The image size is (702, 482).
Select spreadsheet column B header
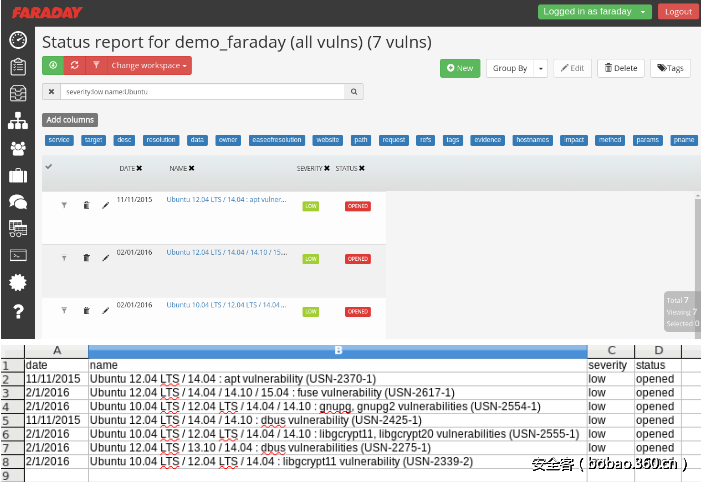(x=338, y=351)
